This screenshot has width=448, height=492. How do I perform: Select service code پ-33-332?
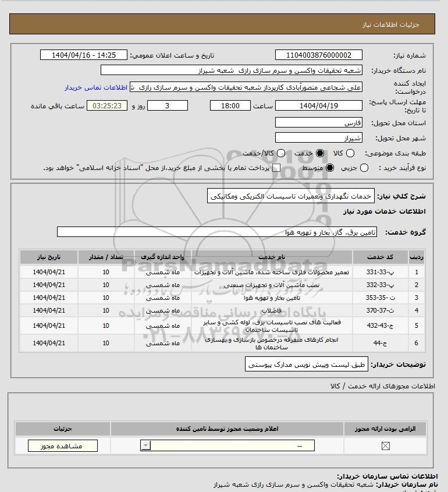[x=380, y=285]
